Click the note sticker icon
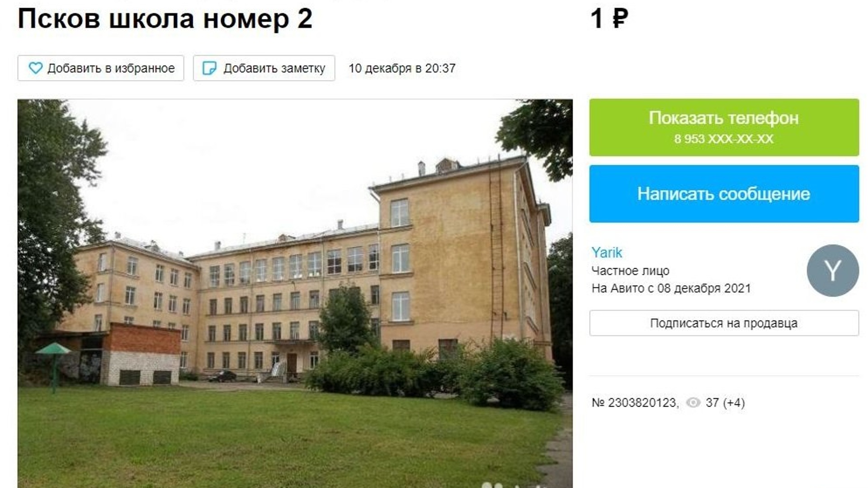Screen dimensions: 868x488 (209, 68)
